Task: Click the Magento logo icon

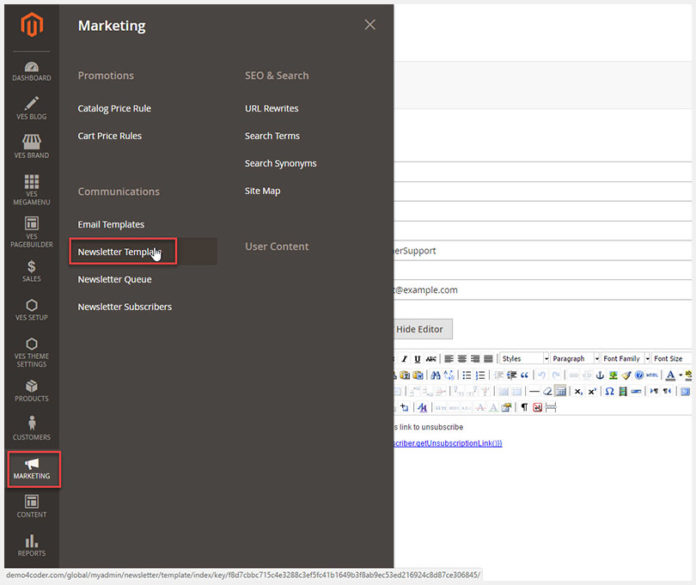Action: [31, 26]
